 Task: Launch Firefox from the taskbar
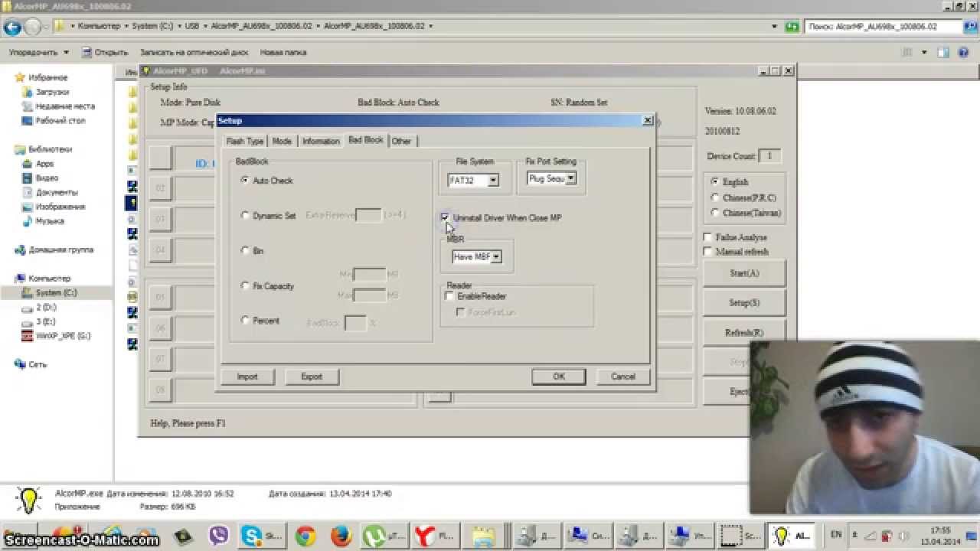click(341, 536)
